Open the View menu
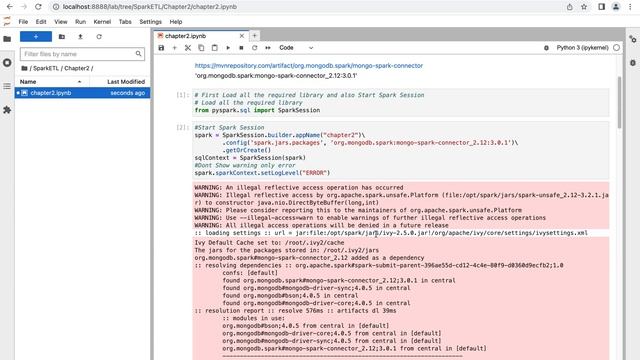Viewport: 640px width, 360px height. [x=61, y=22]
